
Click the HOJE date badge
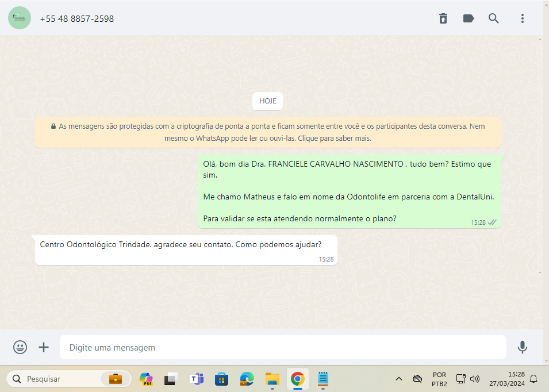pyautogui.click(x=267, y=101)
